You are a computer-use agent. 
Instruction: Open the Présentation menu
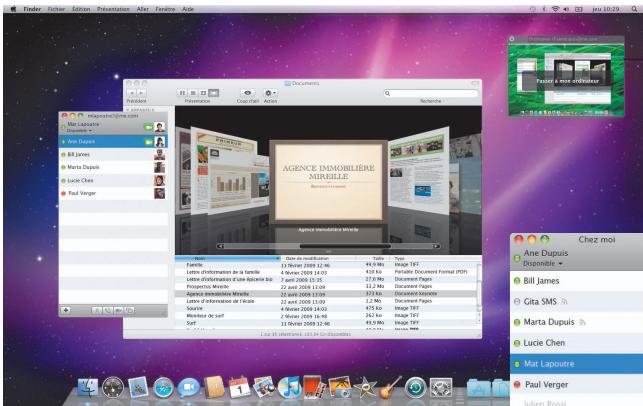[x=113, y=9]
